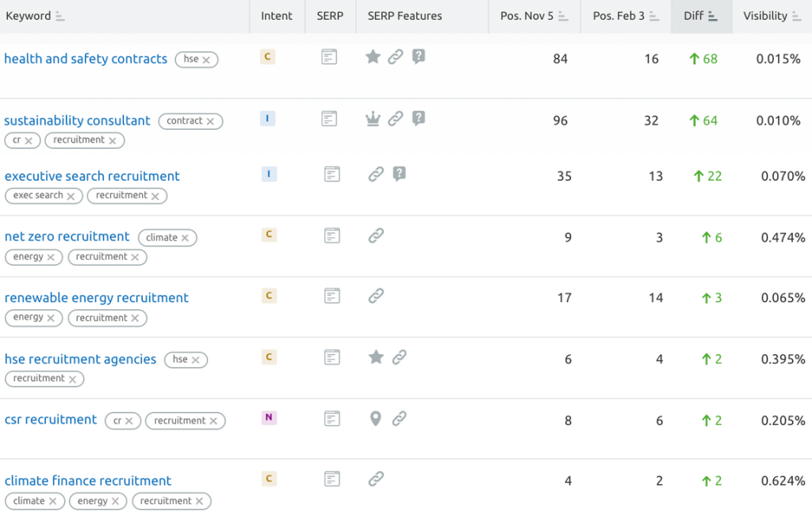Open SERP snapshot for health and safety contracts
812x516 pixels.
click(329, 57)
